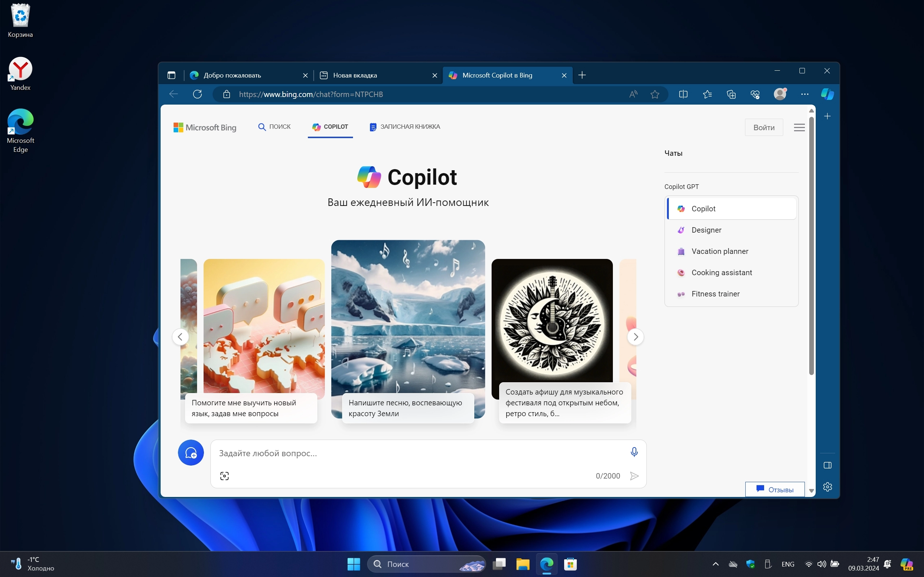Open Copilot sidebar icon in Edge toolbar
The image size is (924, 577).
[827, 94]
